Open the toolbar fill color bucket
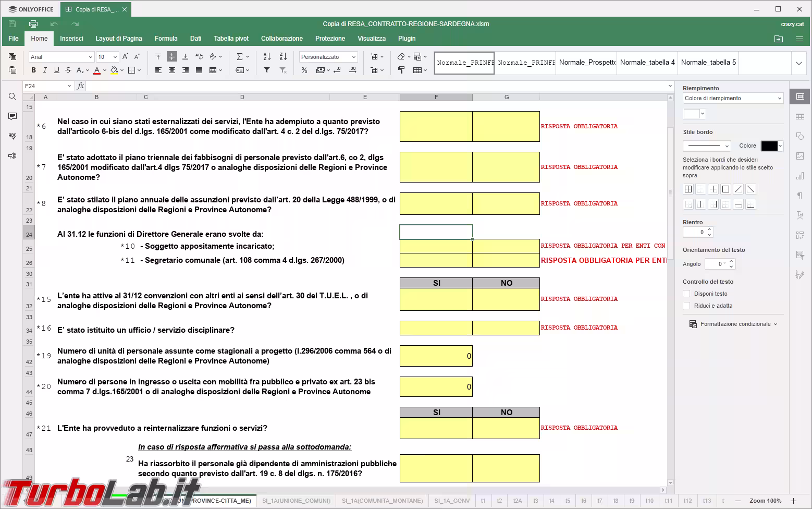 click(x=114, y=70)
